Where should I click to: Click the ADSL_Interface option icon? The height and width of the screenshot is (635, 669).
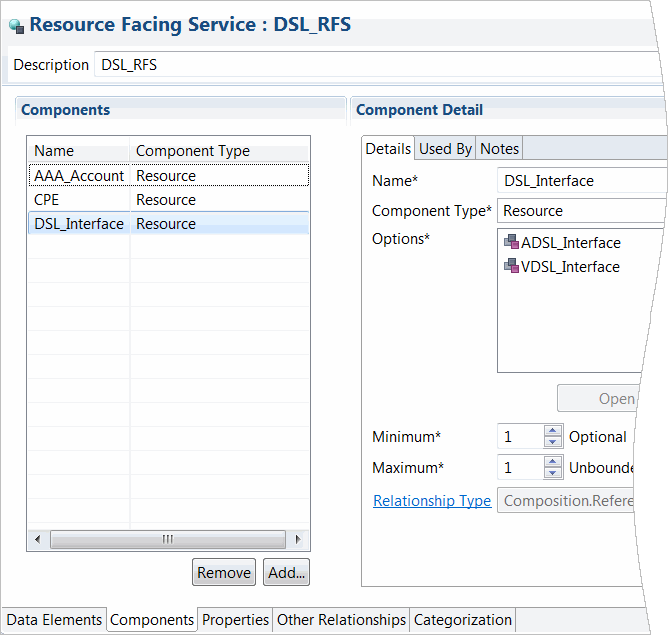click(511, 242)
